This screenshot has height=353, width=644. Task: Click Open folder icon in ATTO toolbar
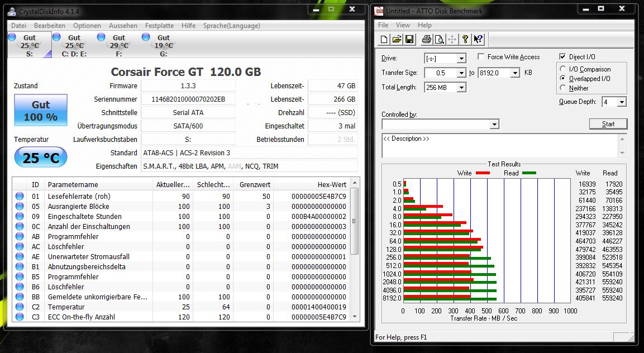[397, 40]
